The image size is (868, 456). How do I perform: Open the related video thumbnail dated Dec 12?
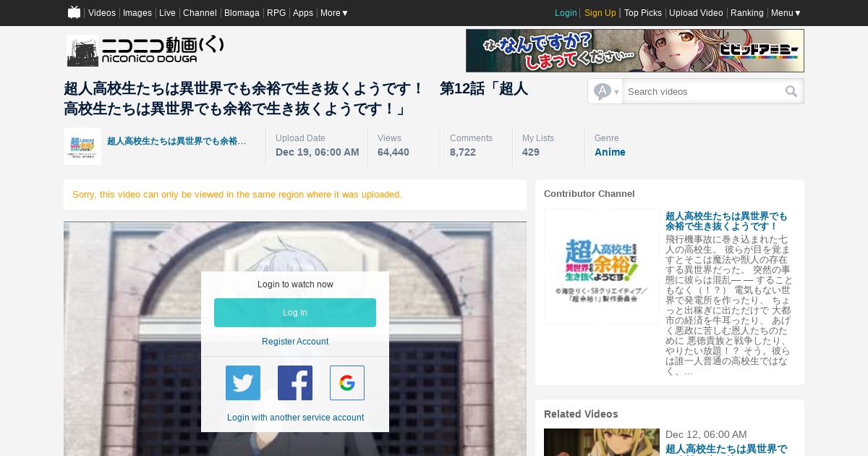[x=602, y=442]
